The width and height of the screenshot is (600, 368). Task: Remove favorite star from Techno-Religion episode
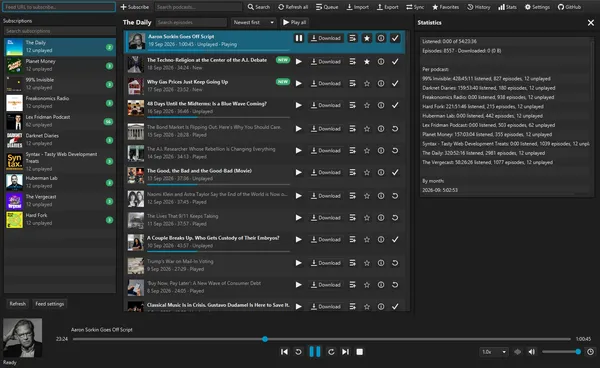pyautogui.click(x=367, y=62)
